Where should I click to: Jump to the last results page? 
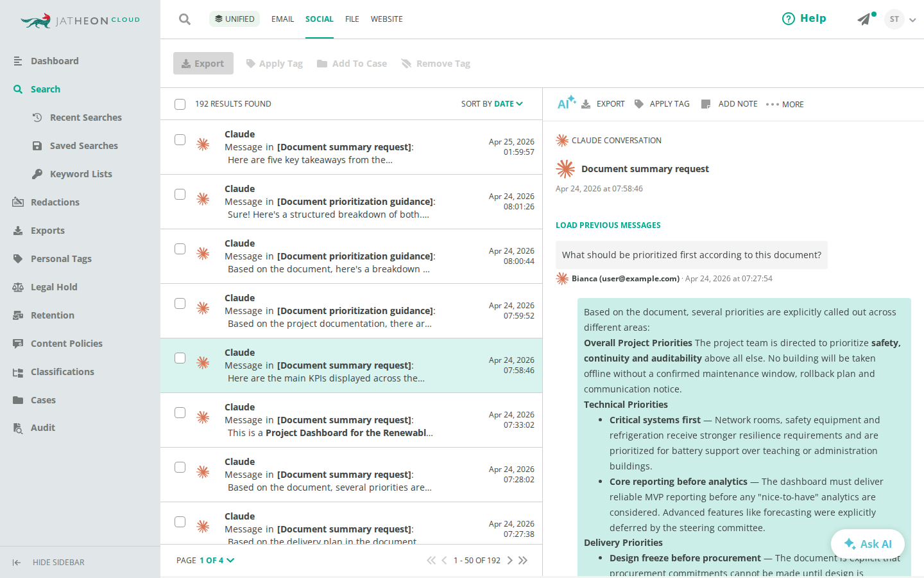[x=523, y=561]
